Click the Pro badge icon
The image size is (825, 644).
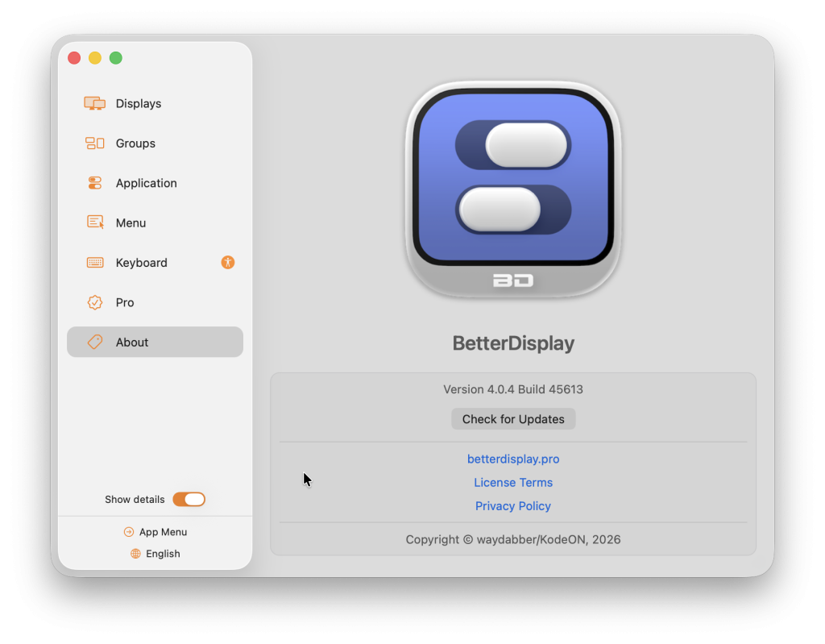(95, 302)
